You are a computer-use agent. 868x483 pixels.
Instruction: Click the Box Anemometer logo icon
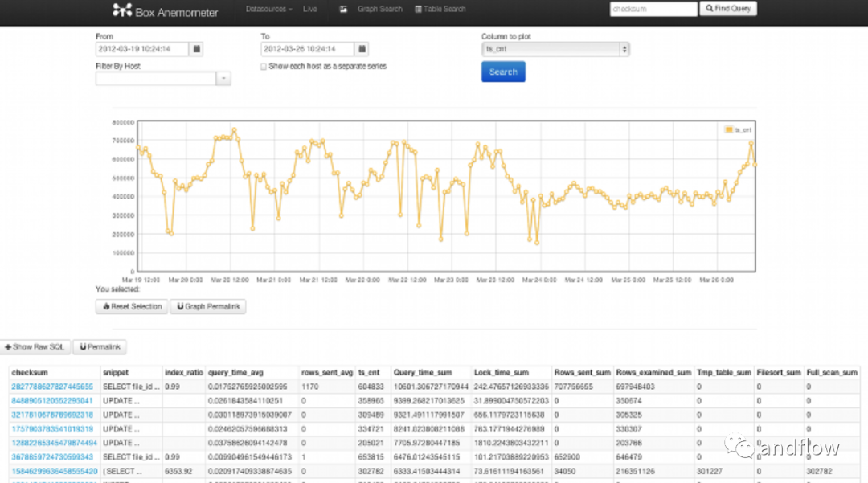[121, 10]
